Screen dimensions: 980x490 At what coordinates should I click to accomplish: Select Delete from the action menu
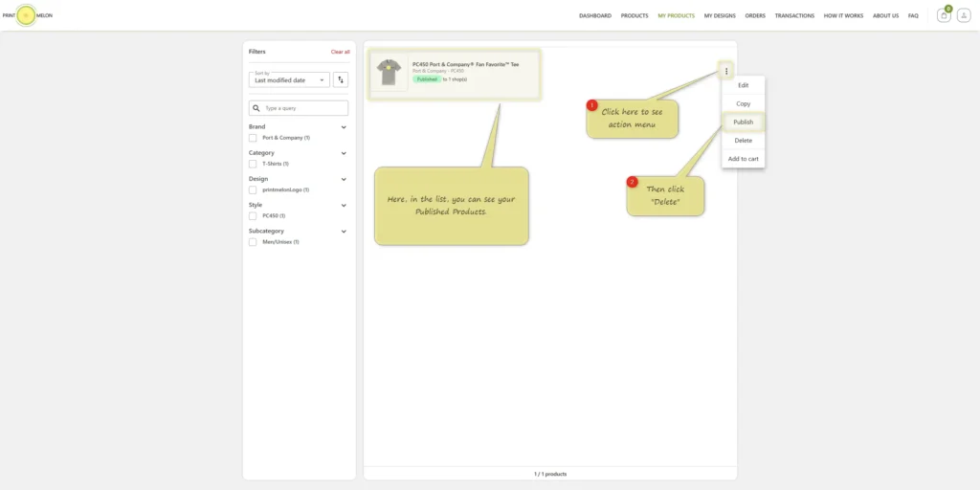click(743, 141)
